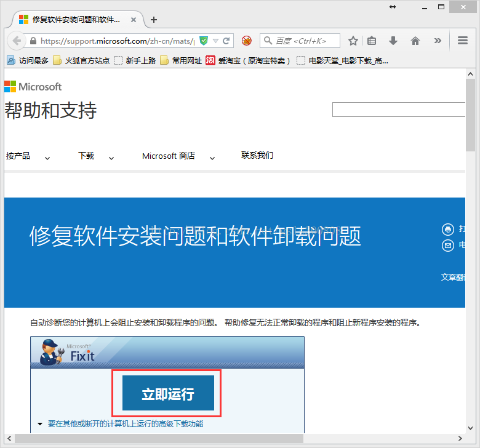The width and height of the screenshot is (480, 448).
Task: Click the 文章翻译 link on banner
Action: [453, 277]
